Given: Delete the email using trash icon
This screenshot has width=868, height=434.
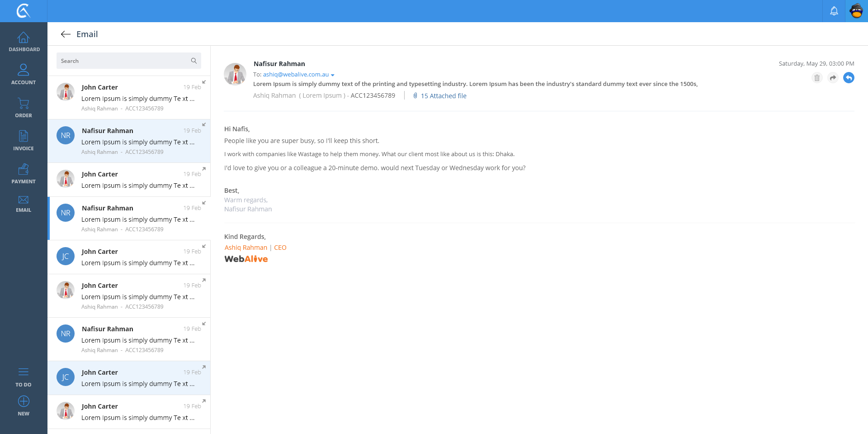Looking at the screenshot, I should click(816, 78).
